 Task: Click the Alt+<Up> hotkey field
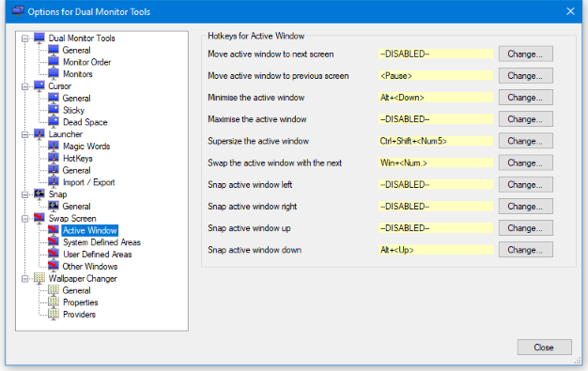point(436,250)
